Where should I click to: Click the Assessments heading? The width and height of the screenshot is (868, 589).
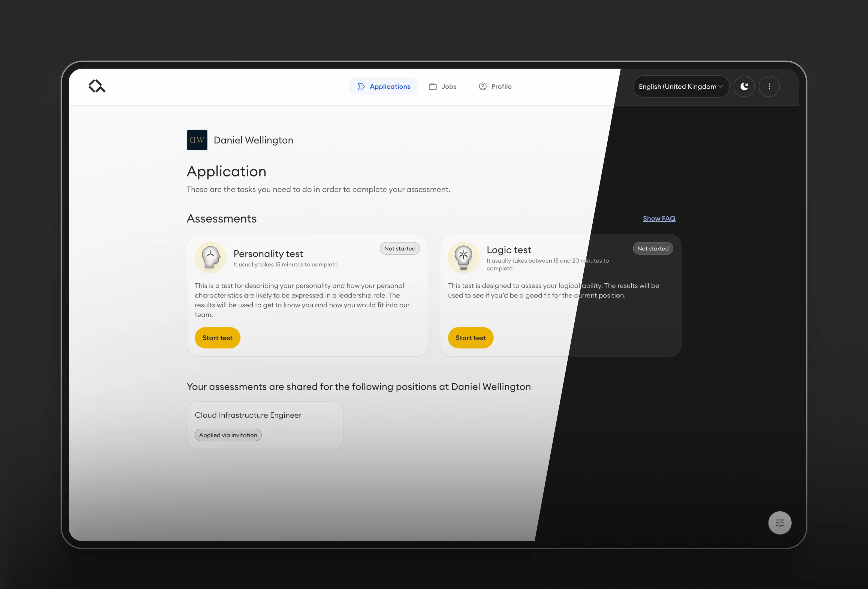point(221,218)
